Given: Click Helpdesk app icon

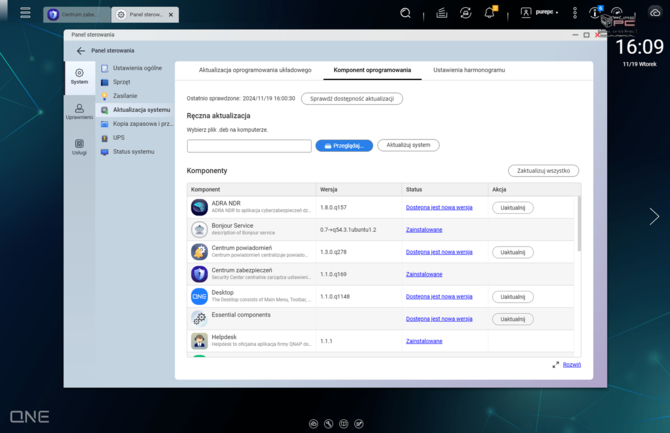Looking at the screenshot, I should tap(199, 341).
